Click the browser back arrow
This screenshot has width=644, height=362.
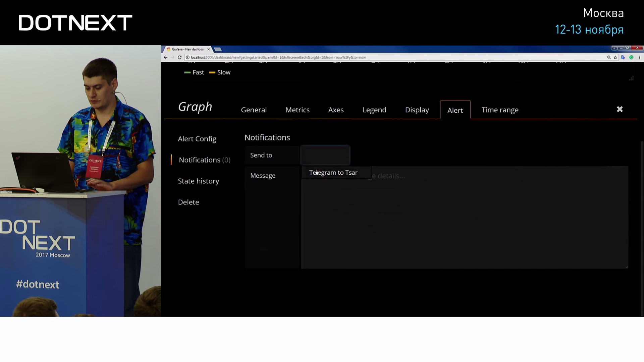click(x=165, y=57)
